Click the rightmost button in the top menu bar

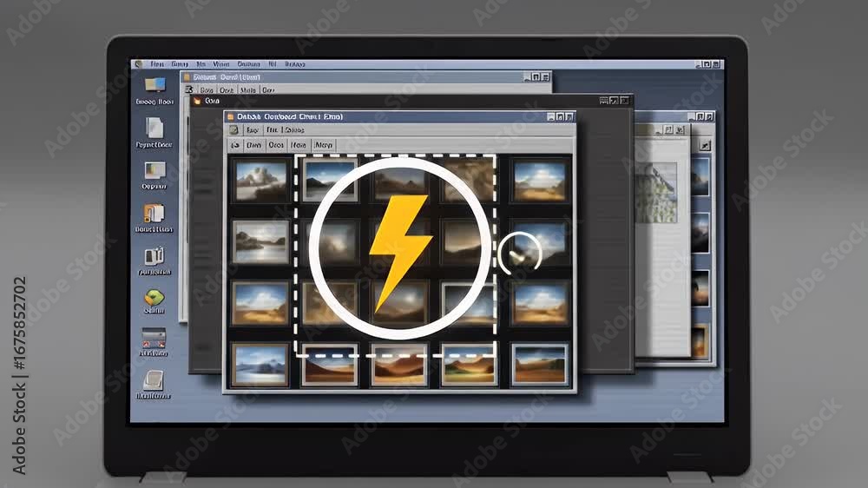pos(716,64)
